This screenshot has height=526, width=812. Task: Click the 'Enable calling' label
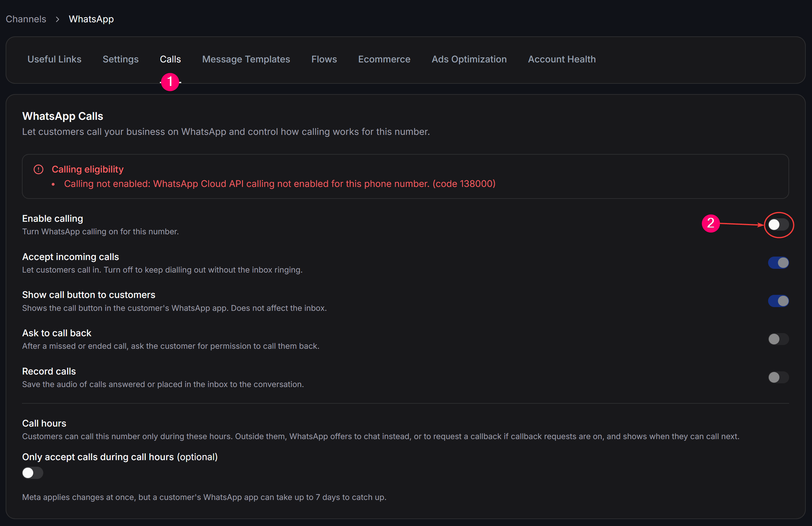coord(53,218)
